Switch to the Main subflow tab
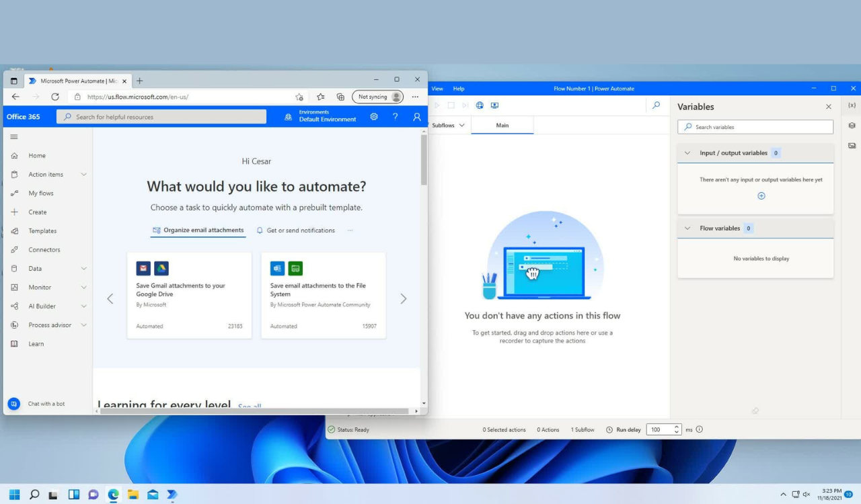This screenshot has height=504, width=861. tap(502, 126)
